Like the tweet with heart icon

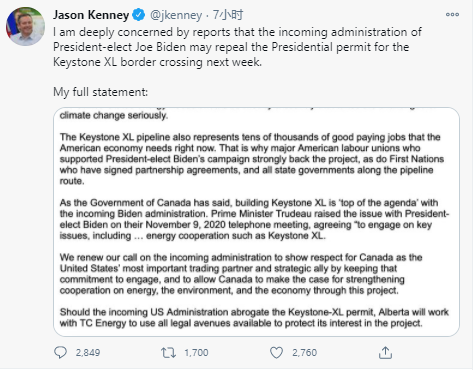pos(276,352)
